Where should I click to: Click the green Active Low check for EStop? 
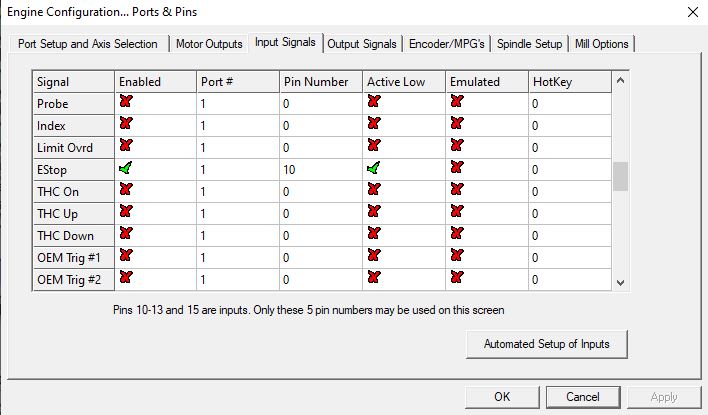pos(374,168)
